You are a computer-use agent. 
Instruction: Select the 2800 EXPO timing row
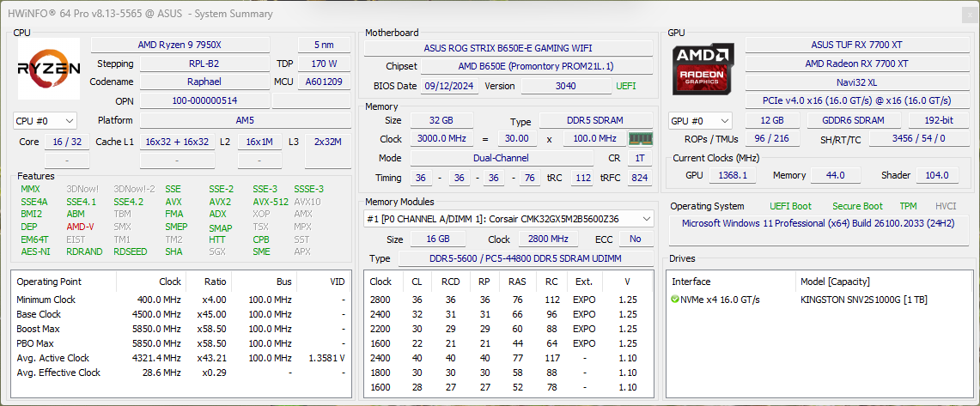coord(508,300)
